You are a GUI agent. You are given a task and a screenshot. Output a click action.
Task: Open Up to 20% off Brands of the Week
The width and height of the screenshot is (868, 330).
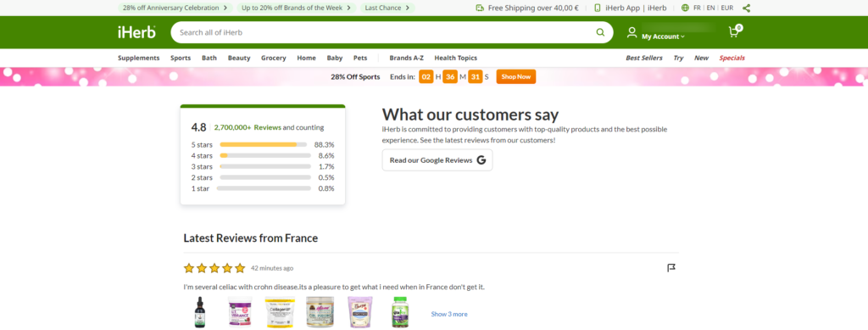pyautogui.click(x=296, y=8)
